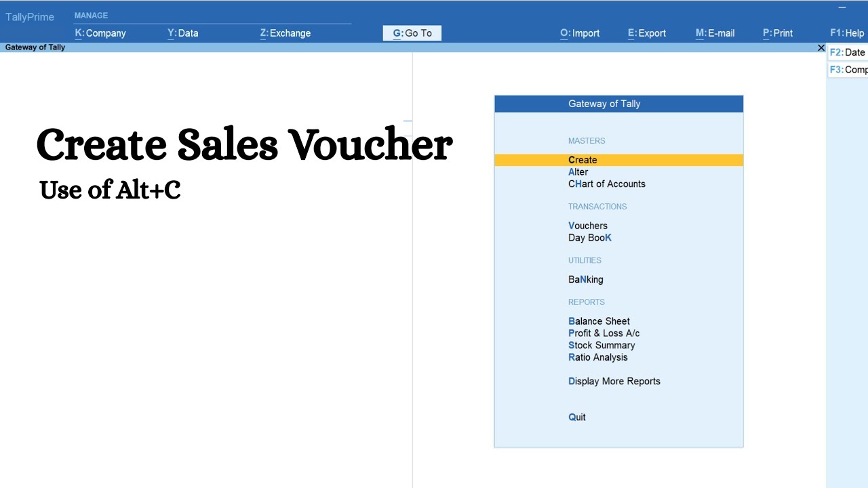The height and width of the screenshot is (488, 868).
Task: Open Day Book
Action: tap(590, 238)
